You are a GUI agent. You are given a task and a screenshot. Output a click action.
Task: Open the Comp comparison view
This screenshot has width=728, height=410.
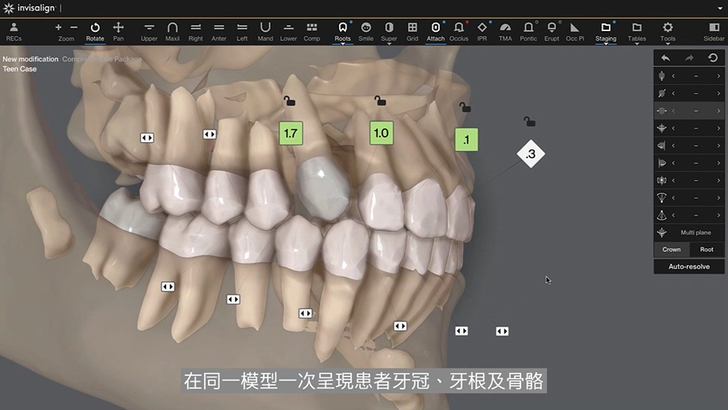tap(312, 32)
